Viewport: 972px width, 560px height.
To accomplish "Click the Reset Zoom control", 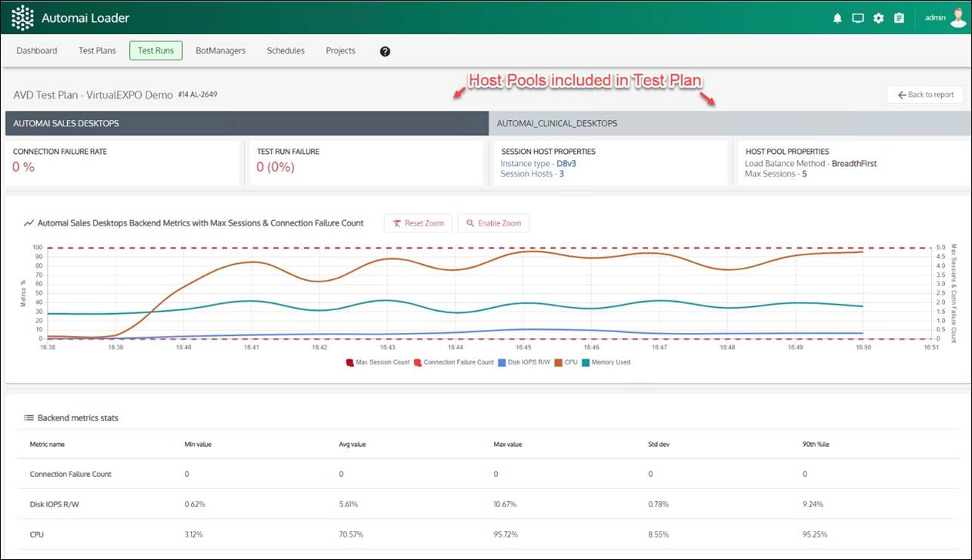I will (x=418, y=223).
